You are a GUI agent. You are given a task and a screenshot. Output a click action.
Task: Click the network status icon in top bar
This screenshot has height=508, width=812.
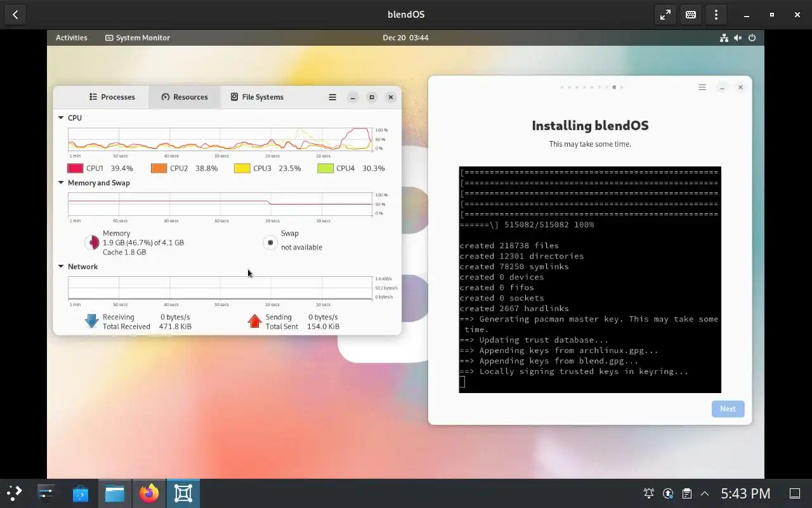click(x=724, y=38)
